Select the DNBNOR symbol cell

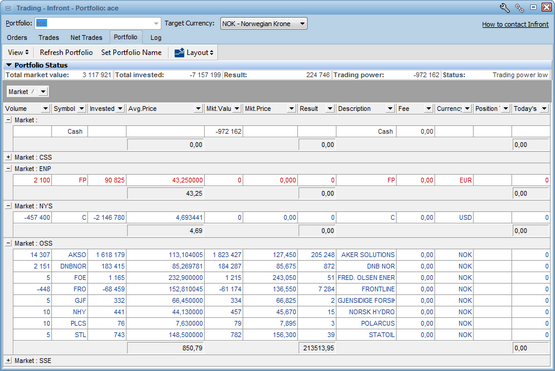(x=69, y=266)
